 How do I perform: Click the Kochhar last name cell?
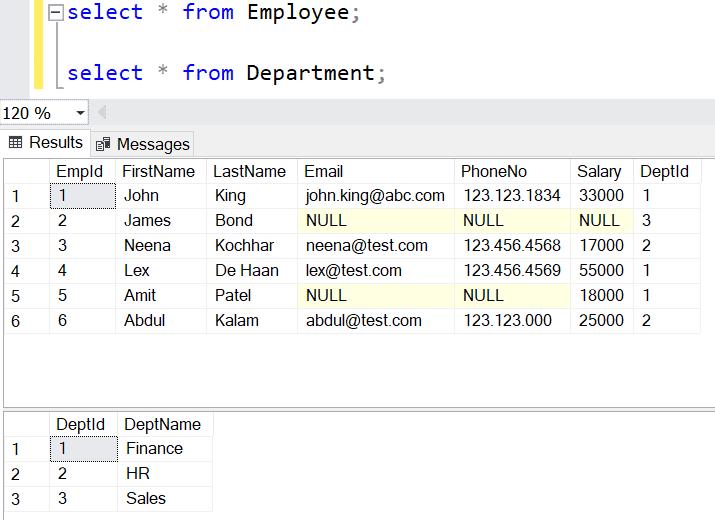[244, 246]
